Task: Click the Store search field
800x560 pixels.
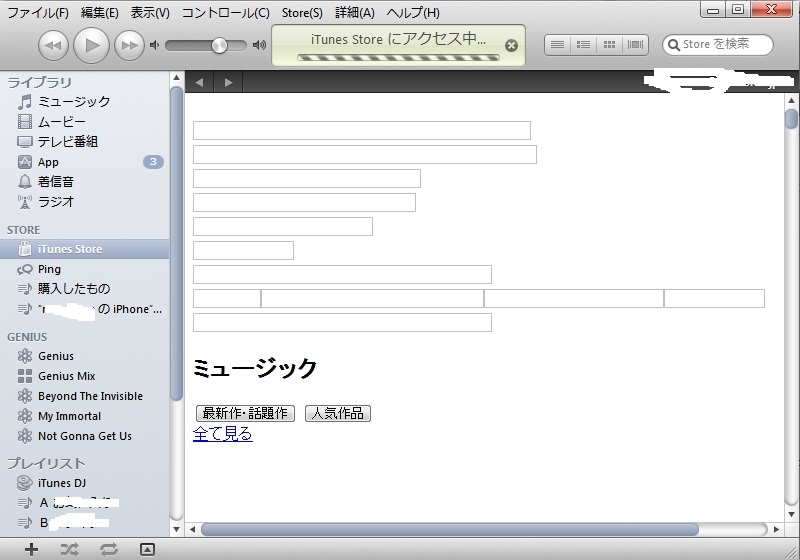Action: (718, 44)
